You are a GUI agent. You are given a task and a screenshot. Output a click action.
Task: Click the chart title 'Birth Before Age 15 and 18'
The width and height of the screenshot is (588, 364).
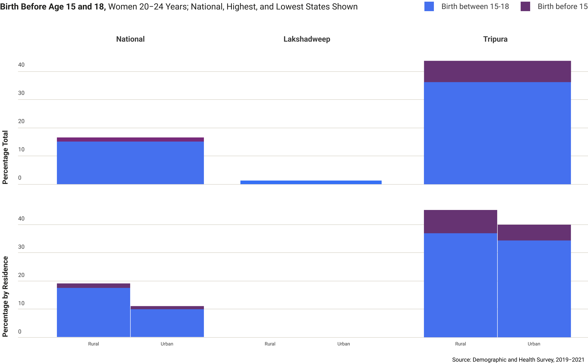(53, 6)
